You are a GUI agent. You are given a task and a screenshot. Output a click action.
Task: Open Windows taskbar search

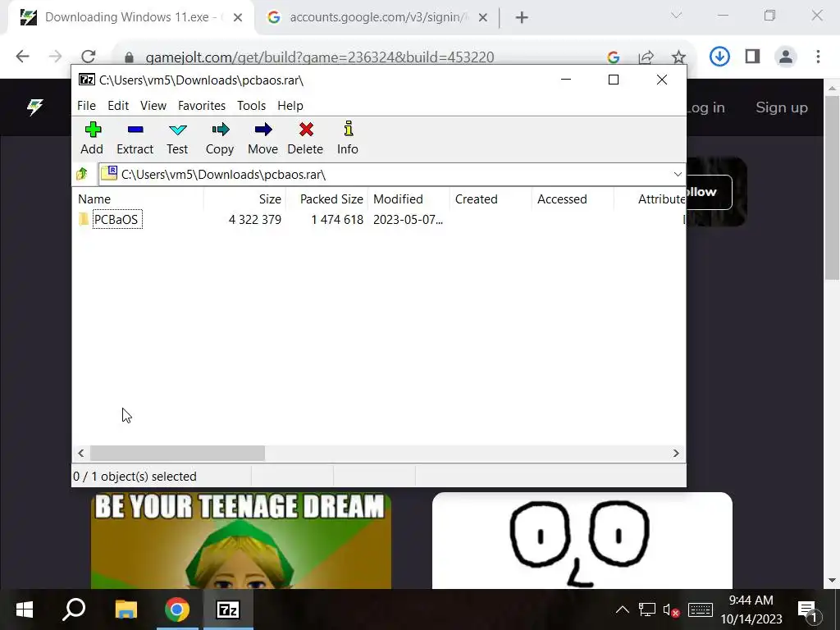(x=74, y=609)
